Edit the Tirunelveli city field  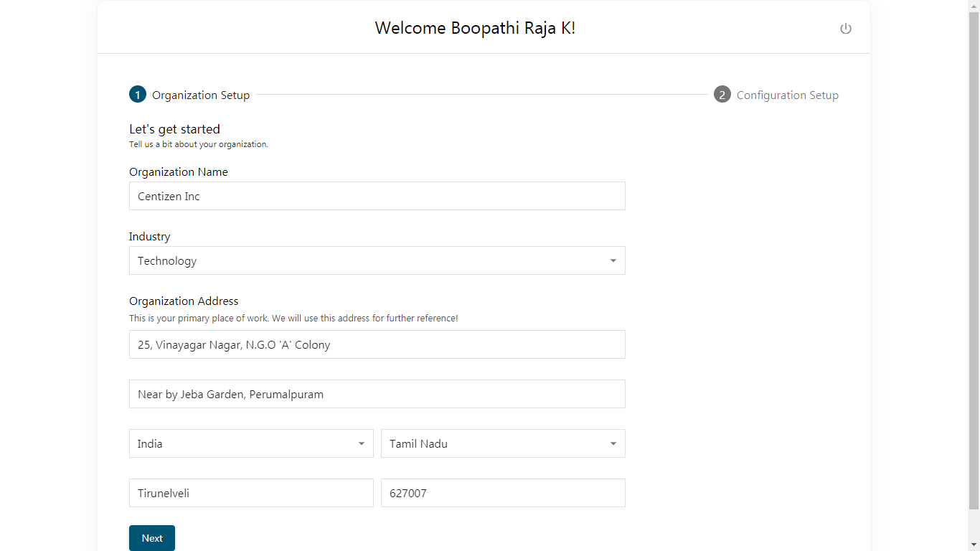(251, 493)
